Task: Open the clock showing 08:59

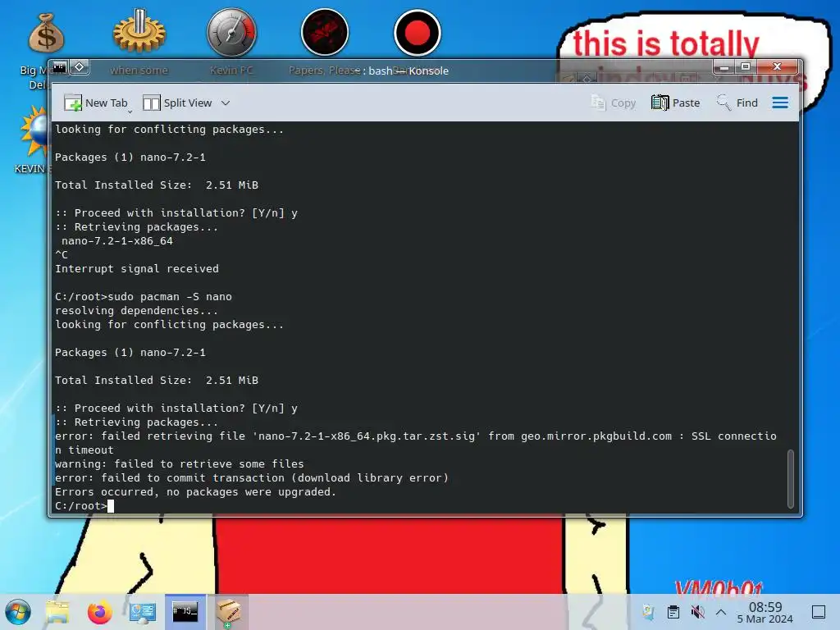Action: (765, 612)
